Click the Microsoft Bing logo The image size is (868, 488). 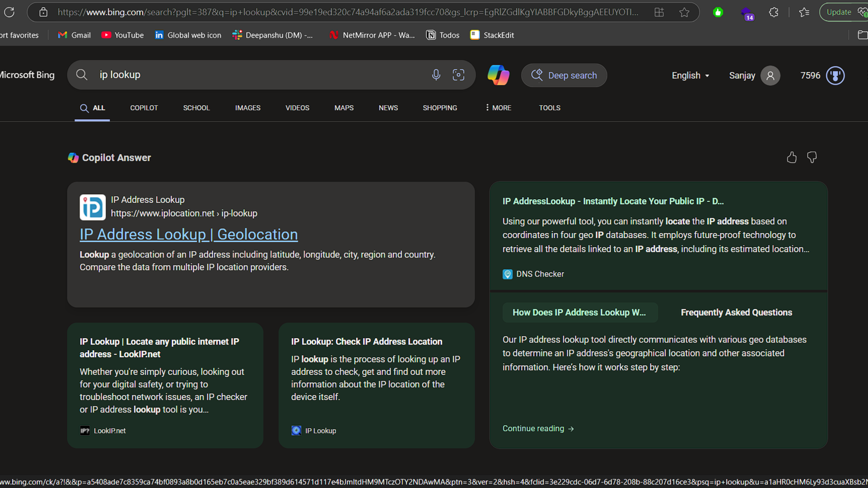point(27,75)
